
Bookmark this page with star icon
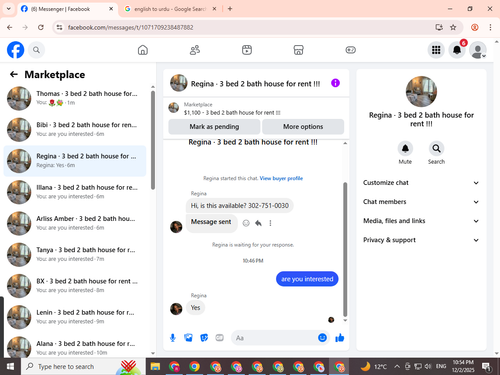pyautogui.click(x=453, y=27)
